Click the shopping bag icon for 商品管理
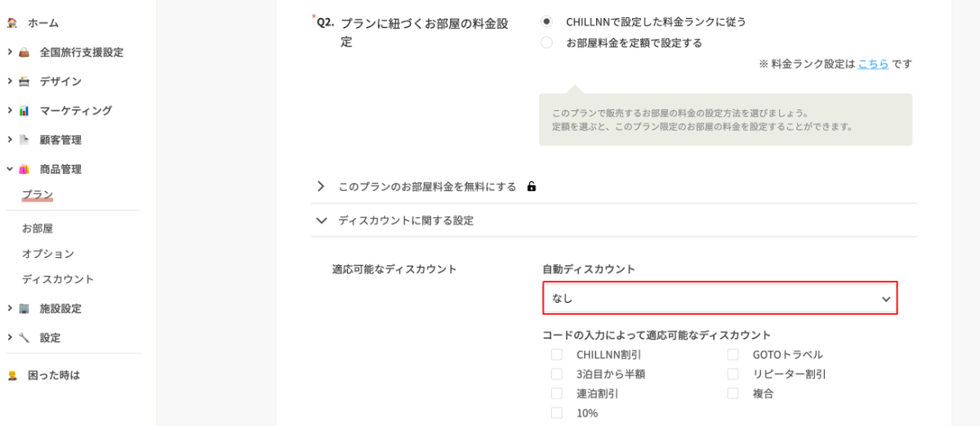This screenshot has width=980, height=426. click(24, 170)
